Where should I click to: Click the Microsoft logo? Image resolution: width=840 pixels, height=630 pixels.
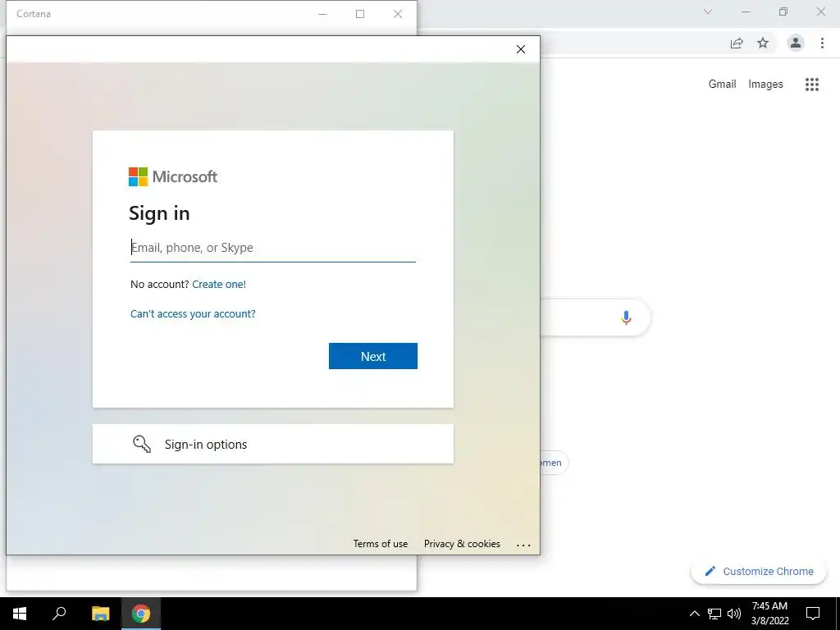click(173, 177)
